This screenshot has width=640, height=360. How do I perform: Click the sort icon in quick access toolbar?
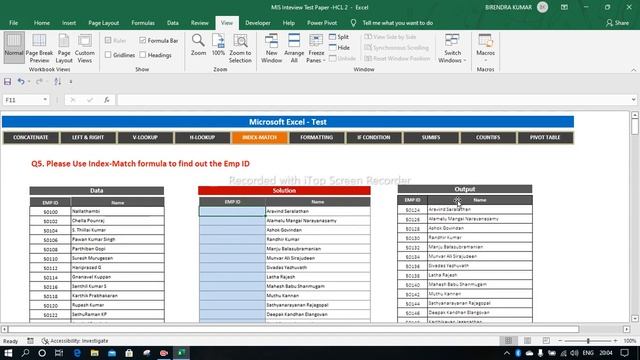point(58,82)
